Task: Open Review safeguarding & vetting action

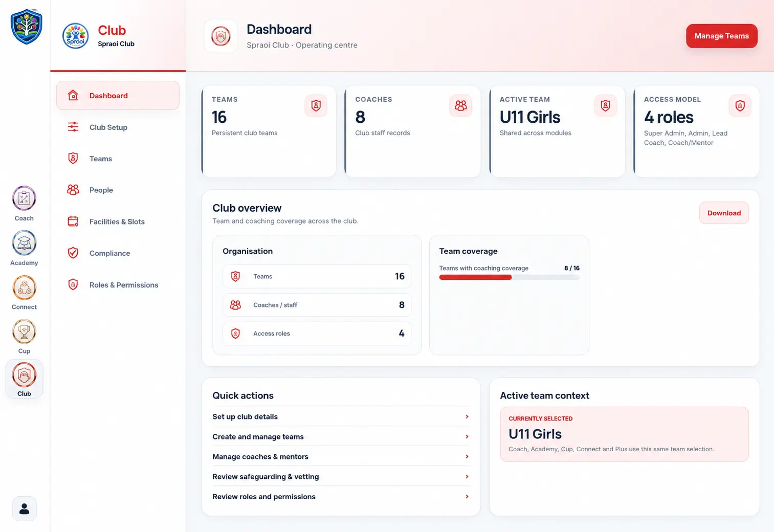Action: (x=341, y=476)
